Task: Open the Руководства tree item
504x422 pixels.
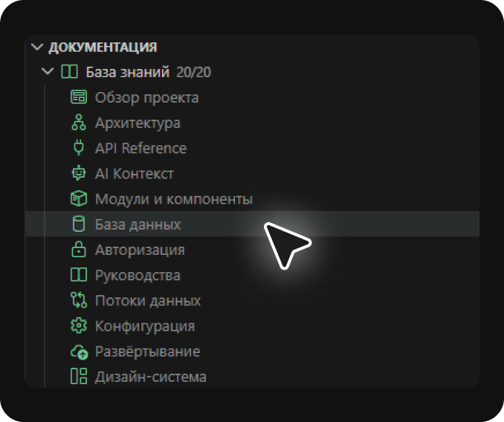Action: point(138,275)
